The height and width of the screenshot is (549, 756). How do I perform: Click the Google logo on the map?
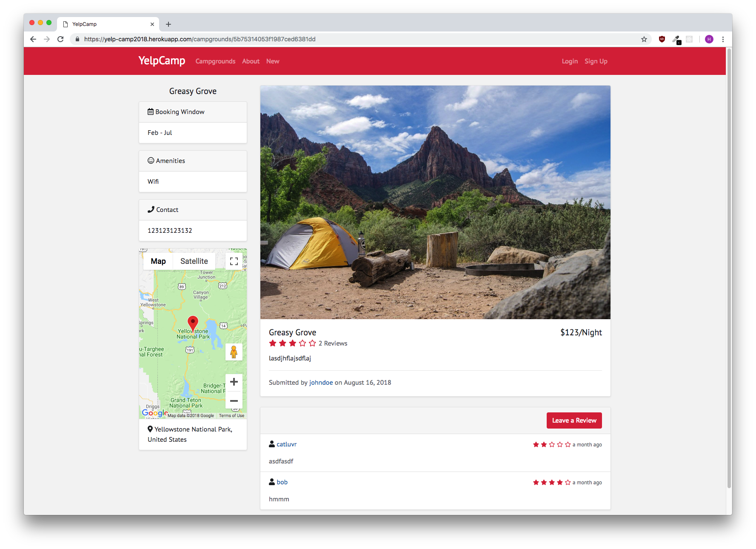(154, 412)
